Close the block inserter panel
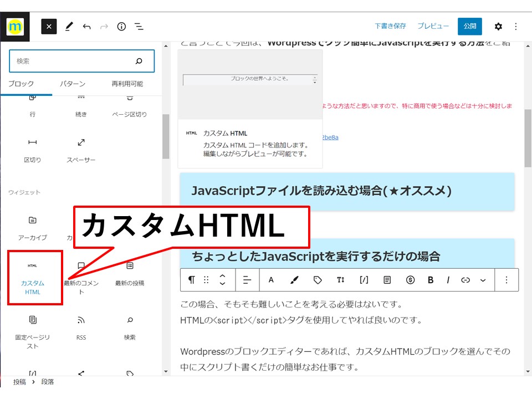 [49, 27]
